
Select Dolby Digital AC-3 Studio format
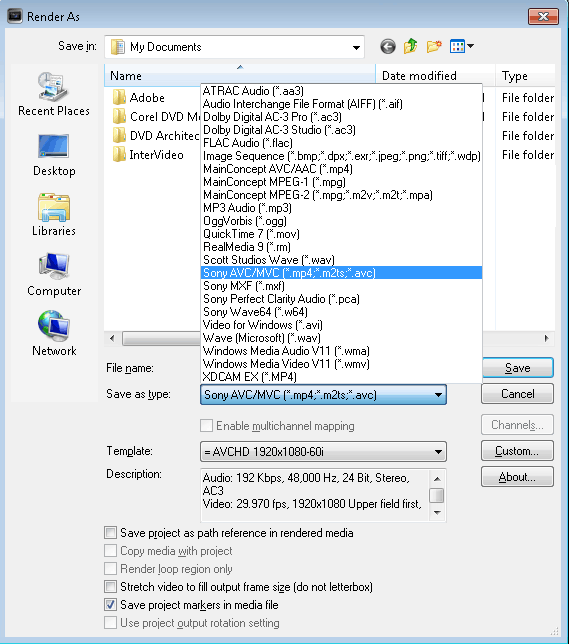[x=341, y=130]
